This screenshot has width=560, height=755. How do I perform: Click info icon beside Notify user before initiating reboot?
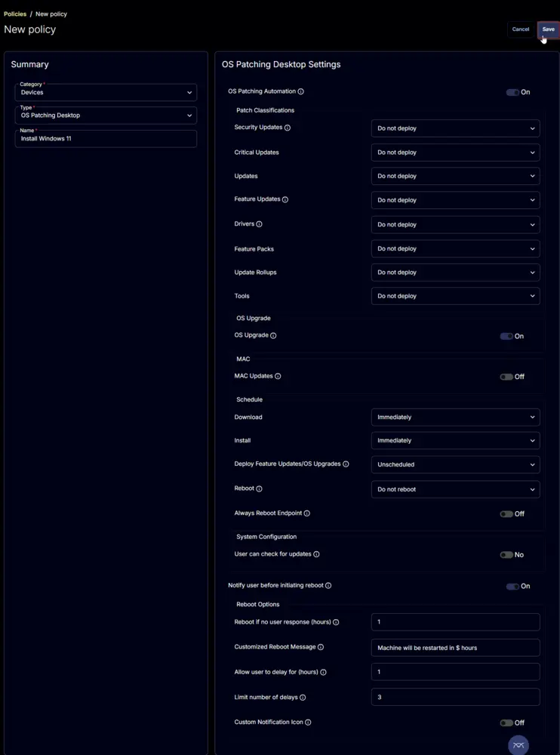(x=328, y=586)
